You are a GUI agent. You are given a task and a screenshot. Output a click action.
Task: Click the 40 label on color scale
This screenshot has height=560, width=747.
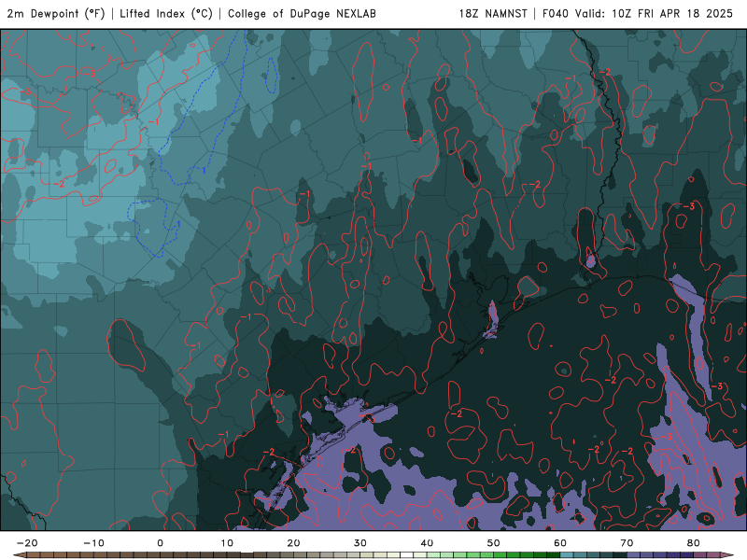tap(427, 543)
